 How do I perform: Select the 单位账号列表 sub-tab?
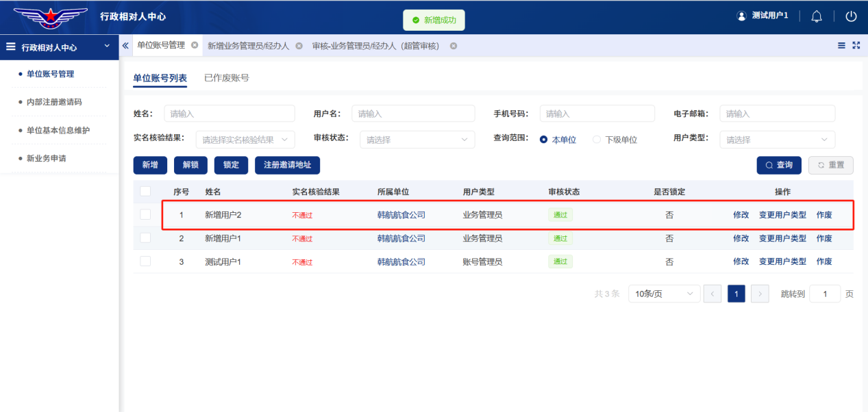coord(160,78)
